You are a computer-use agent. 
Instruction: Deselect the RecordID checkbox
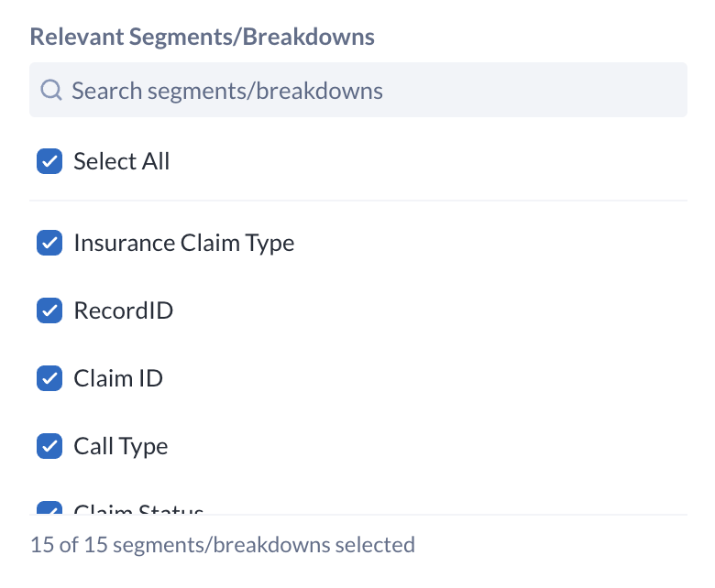pos(49,310)
